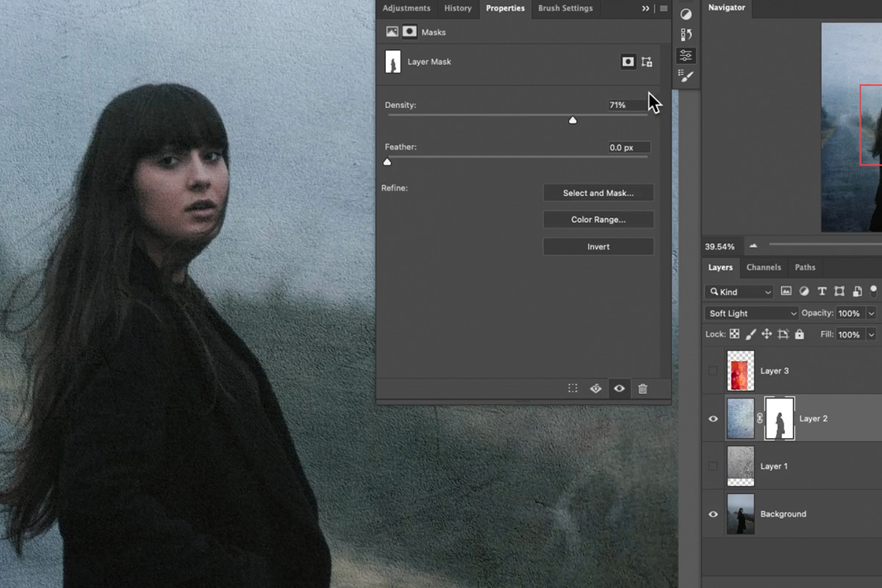
Task: Show Layer 1 visibility
Action: click(x=713, y=466)
